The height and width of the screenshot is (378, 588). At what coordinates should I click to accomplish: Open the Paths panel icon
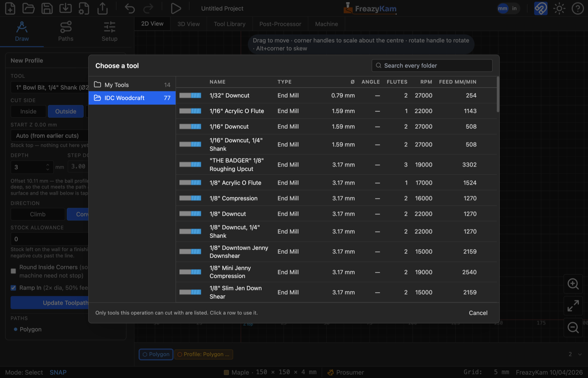66,31
